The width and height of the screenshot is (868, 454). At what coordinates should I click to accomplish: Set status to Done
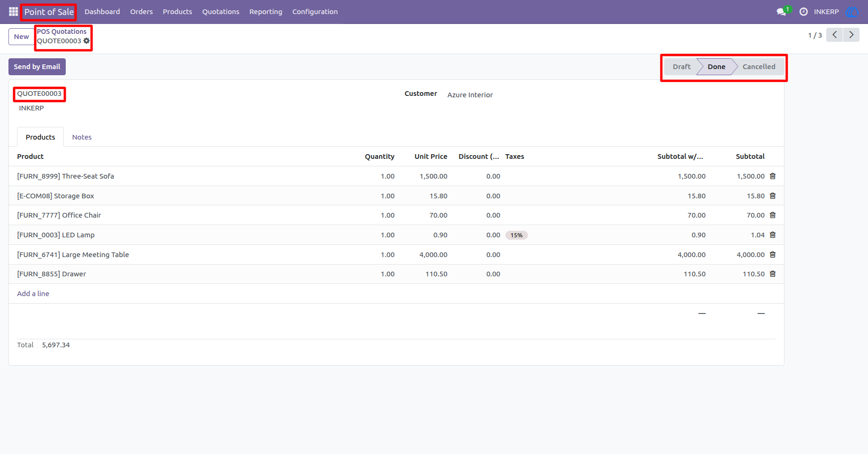click(716, 67)
